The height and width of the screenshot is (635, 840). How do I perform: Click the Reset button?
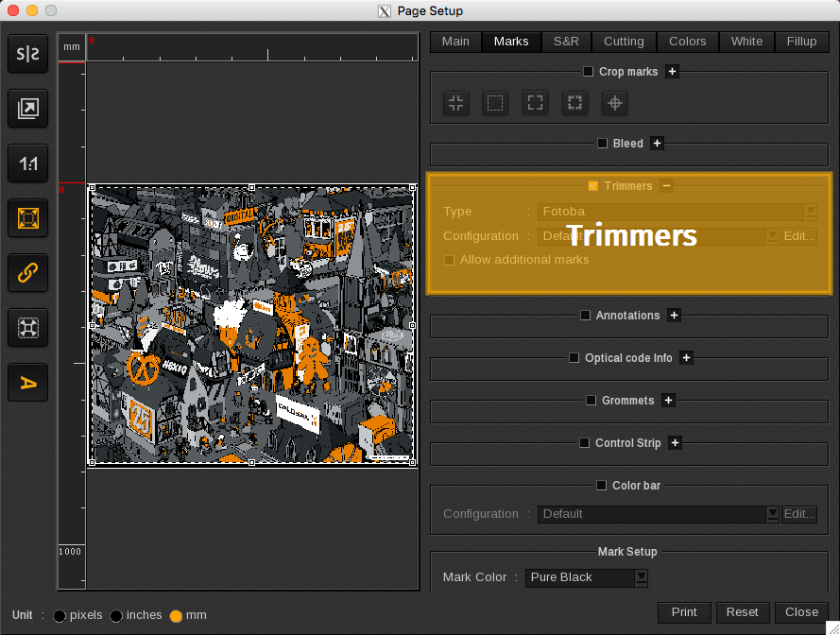(x=742, y=612)
